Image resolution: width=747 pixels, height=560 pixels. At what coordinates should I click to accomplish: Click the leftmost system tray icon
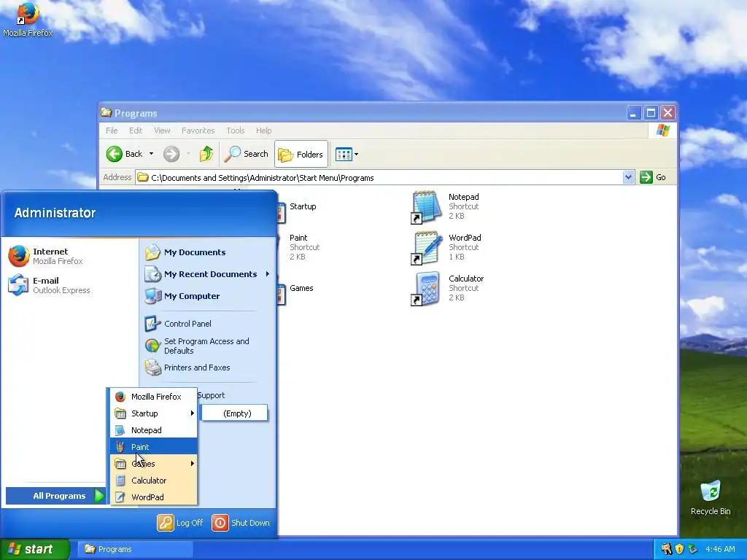(x=667, y=549)
